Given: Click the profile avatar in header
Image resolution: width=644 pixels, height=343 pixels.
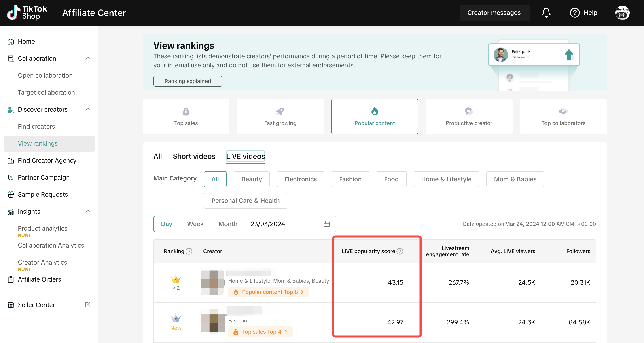Looking at the screenshot, I should tap(622, 13).
